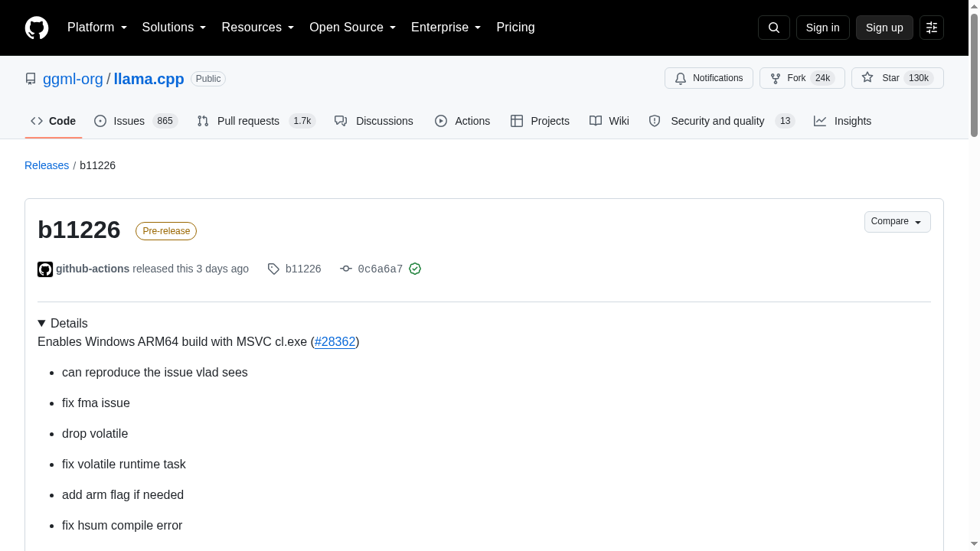Viewport: 980px width, 551px height.
Task: Open the llama.cpp repository link
Action: [x=149, y=79]
